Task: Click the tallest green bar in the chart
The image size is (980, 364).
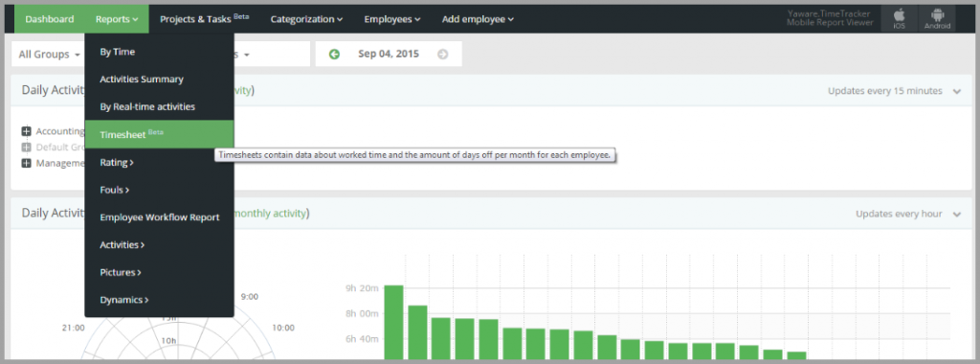Action: point(393,322)
